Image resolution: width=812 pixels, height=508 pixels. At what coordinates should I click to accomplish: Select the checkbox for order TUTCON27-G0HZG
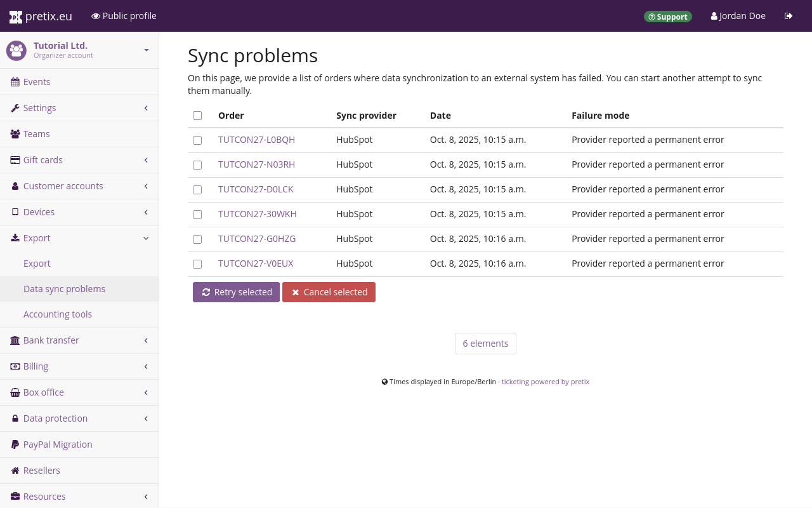coord(197,239)
